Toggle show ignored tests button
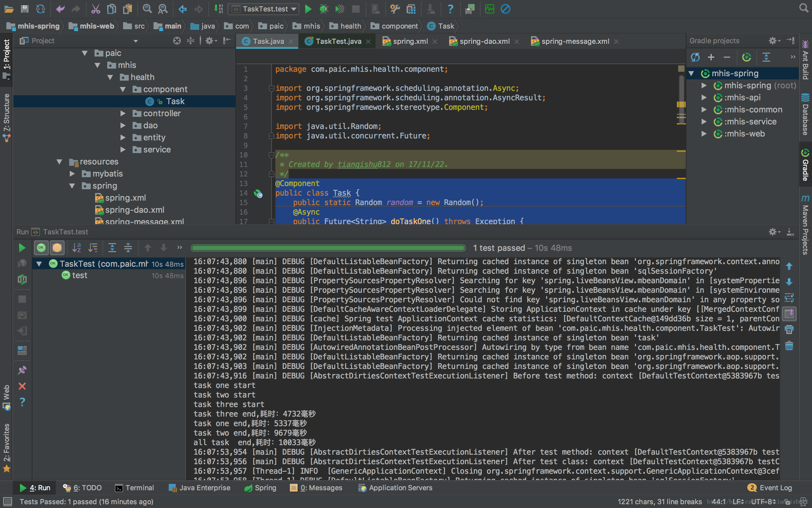 tap(57, 248)
